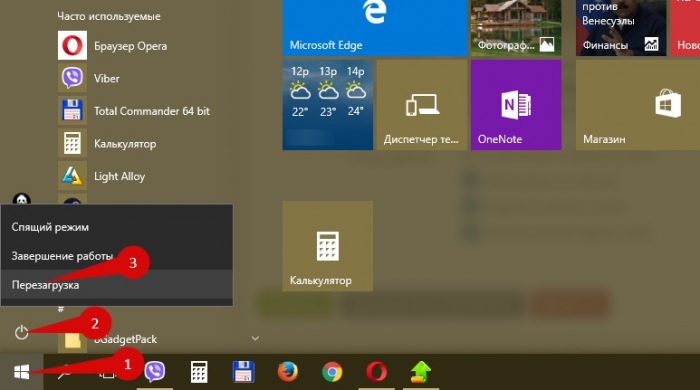Launch Google Chrome from the taskbar

(332, 372)
